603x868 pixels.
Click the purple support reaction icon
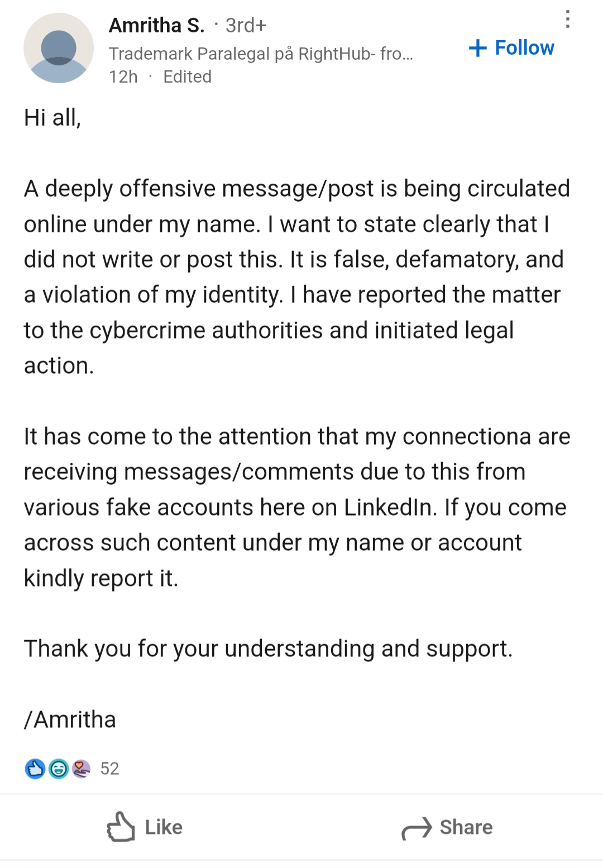point(81,769)
